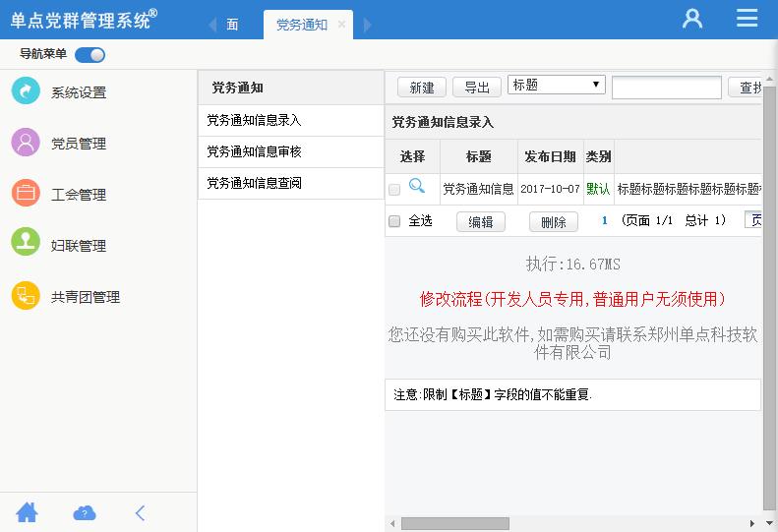Click the page input box after 总计
Screen dimensions: 778x532
click(x=753, y=220)
